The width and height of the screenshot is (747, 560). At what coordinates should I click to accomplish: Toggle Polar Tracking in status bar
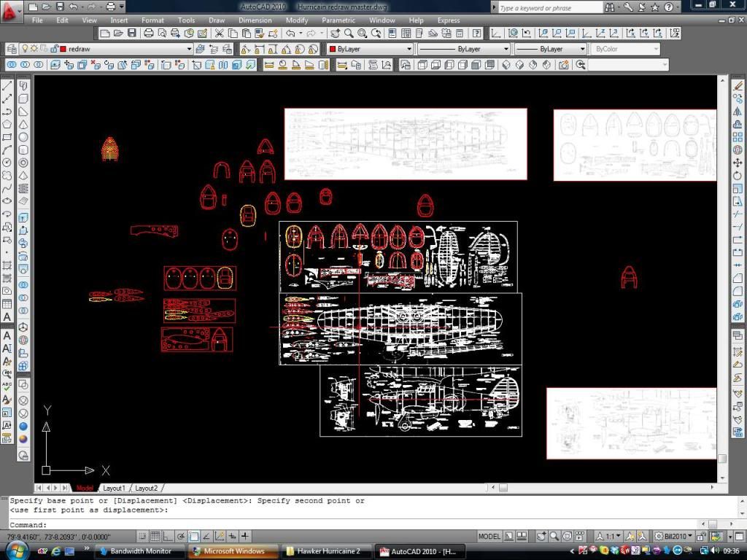(x=181, y=537)
